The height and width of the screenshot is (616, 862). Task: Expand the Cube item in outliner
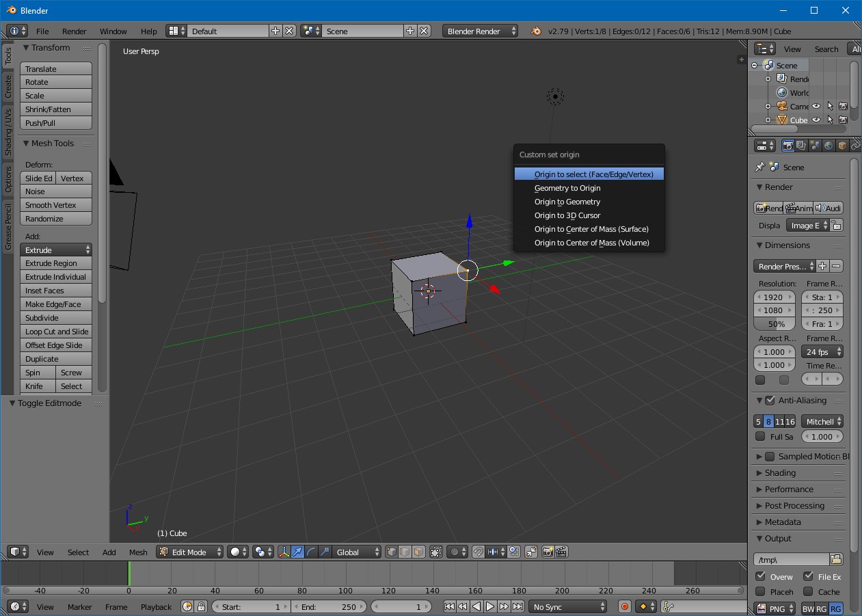[x=768, y=120]
